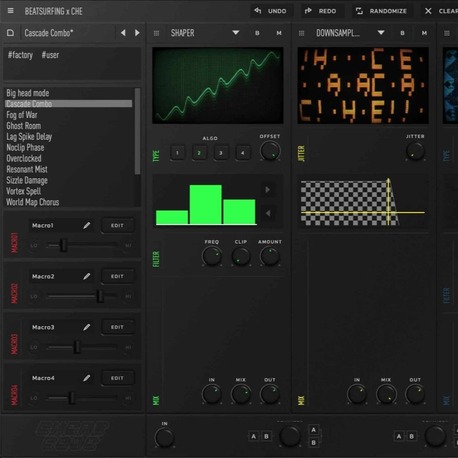Click the Randomize button label

tap(388, 11)
